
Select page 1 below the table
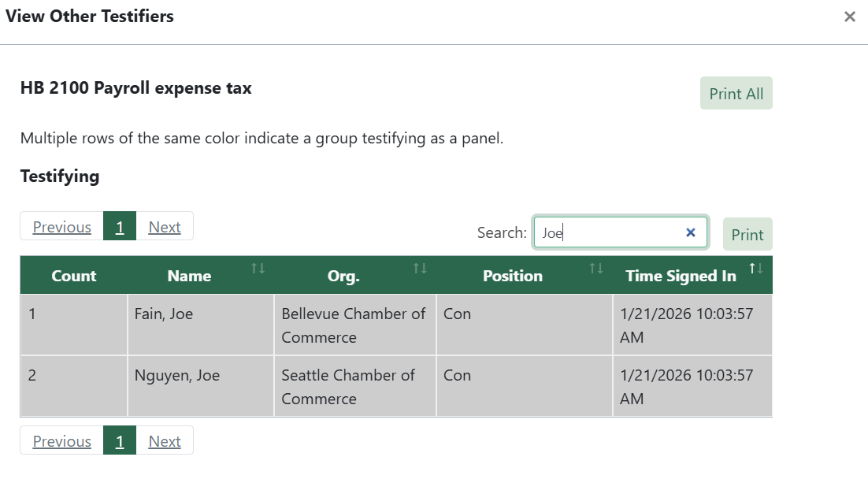[x=120, y=441]
